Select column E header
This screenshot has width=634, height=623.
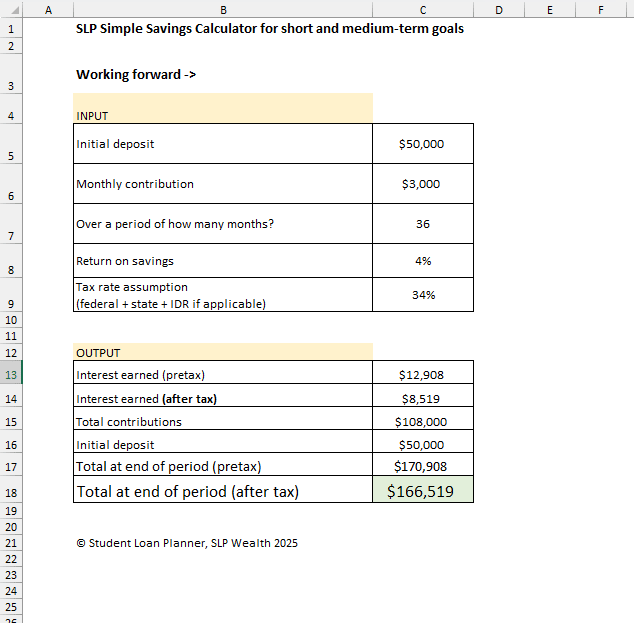550,10
